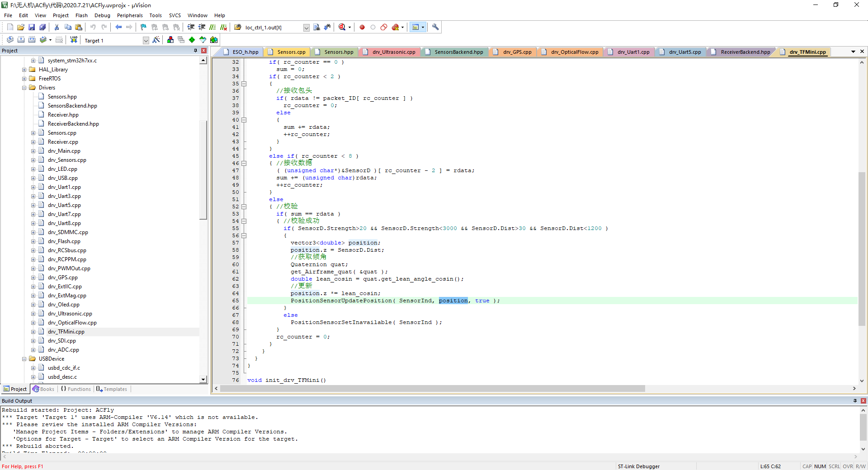Viewport: 868px width, 470px height.
Task: Paste from clipboard via toolbar
Action: (79, 27)
